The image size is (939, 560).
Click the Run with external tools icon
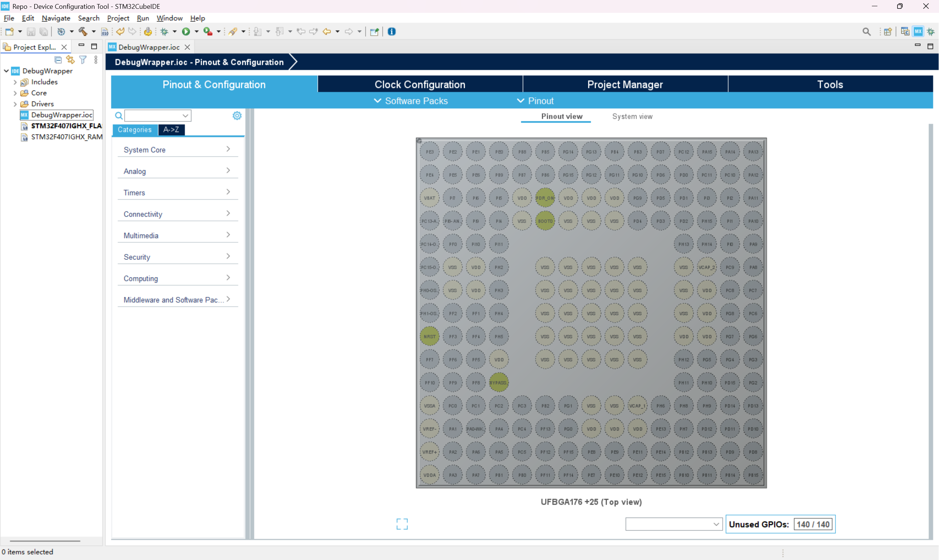(x=208, y=32)
